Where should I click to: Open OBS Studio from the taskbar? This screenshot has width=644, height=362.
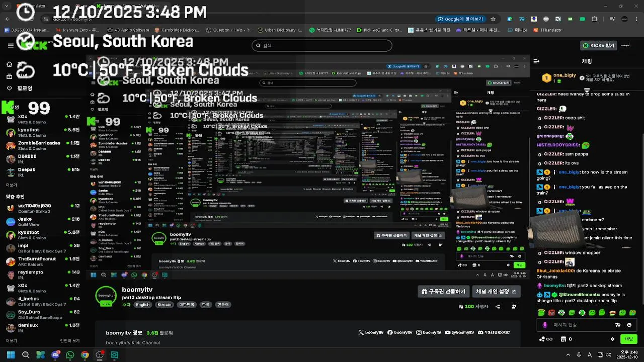100,355
